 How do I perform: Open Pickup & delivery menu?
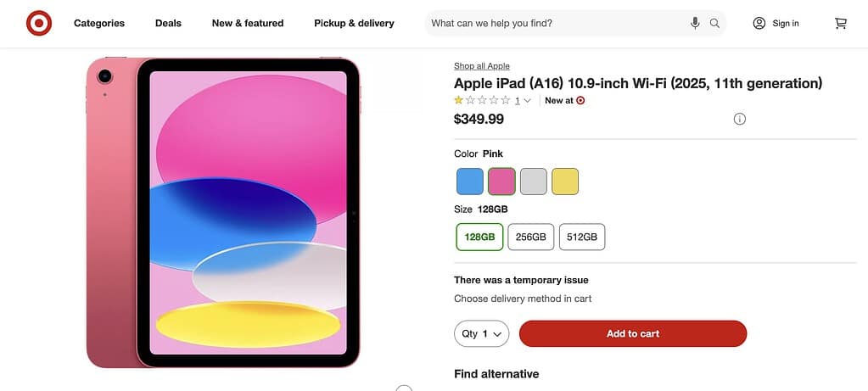(354, 24)
